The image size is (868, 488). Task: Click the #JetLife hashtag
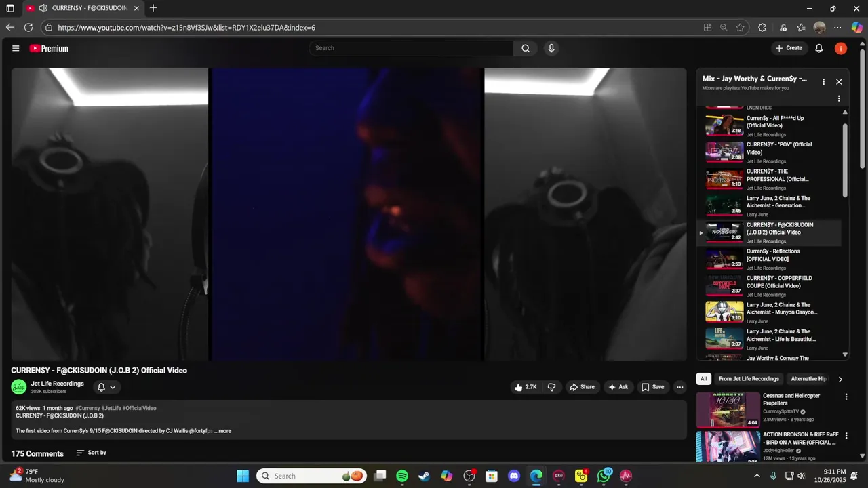[x=111, y=408]
